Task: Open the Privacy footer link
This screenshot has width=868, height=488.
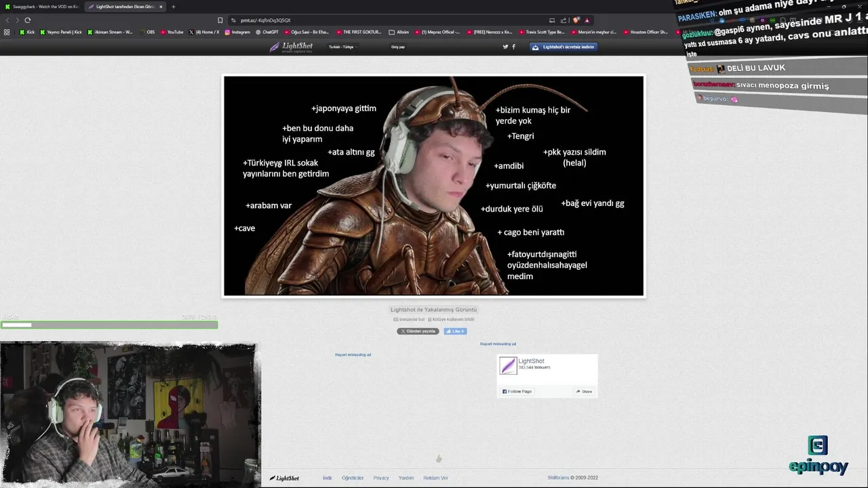Action: tap(381, 478)
